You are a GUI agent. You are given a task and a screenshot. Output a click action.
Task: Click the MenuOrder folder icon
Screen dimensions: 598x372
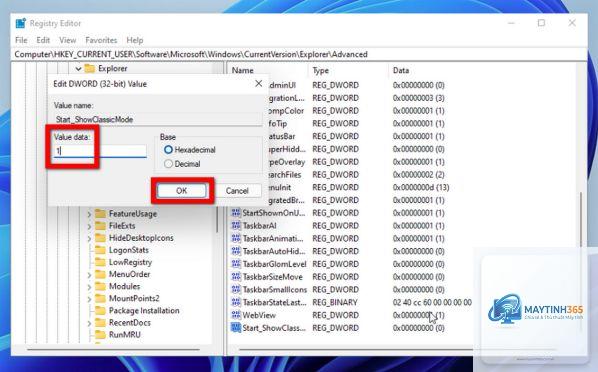100,274
